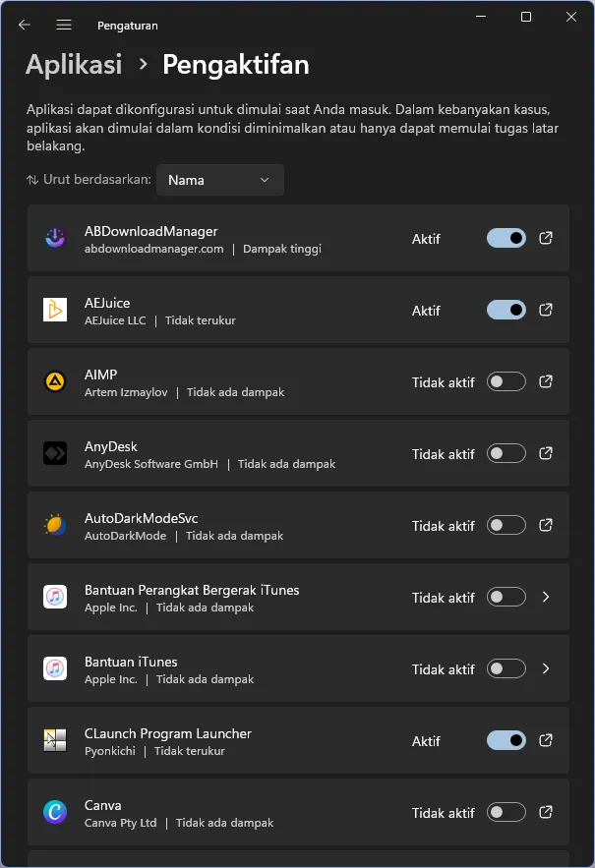The width and height of the screenshot is (595, 868).
Task: Disable ABDownloadManager startup toggle
Action: [506, 238]
